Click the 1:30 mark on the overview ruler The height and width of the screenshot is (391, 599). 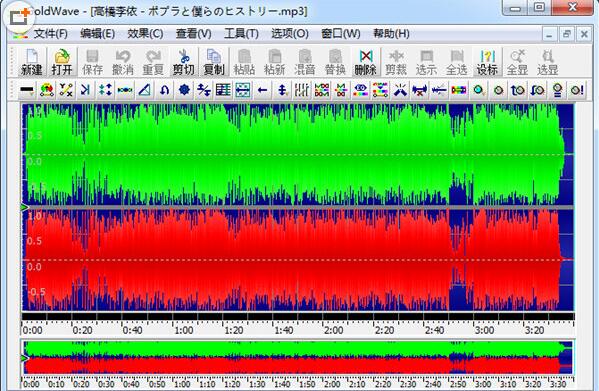(x=257, y=384)
